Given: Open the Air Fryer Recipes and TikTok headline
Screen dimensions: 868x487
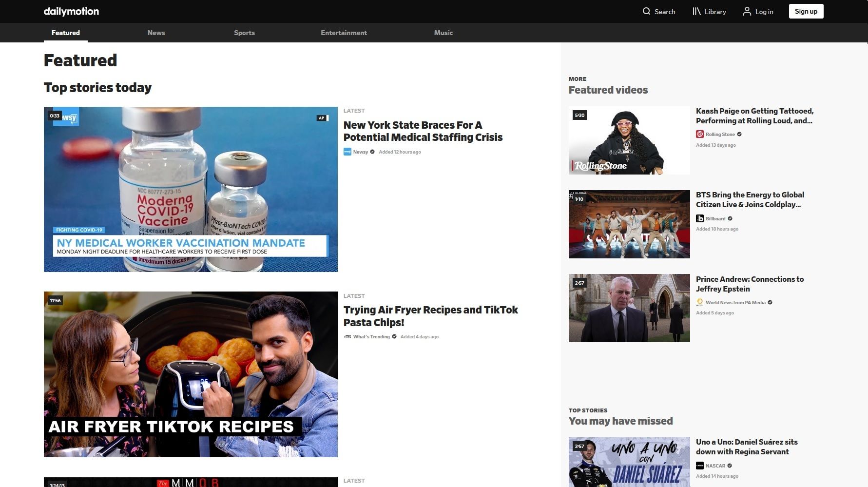Looking at the screenshot, I should 431,316.
